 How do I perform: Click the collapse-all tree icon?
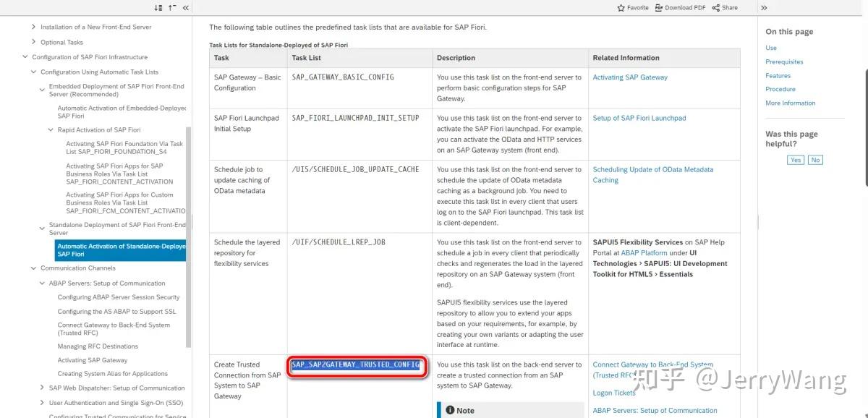click(172, 7)
